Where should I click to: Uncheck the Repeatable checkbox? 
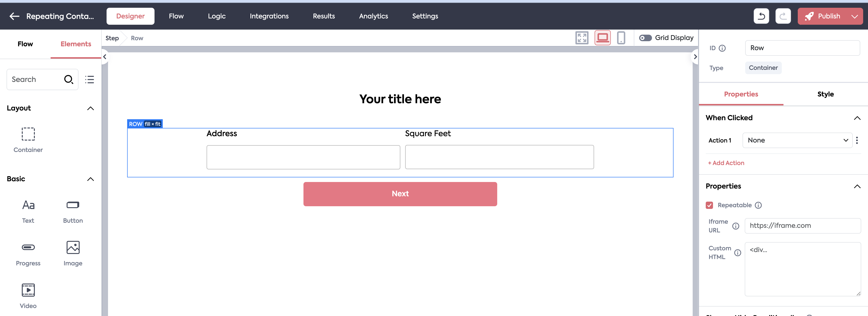click(x=709, y=205)
